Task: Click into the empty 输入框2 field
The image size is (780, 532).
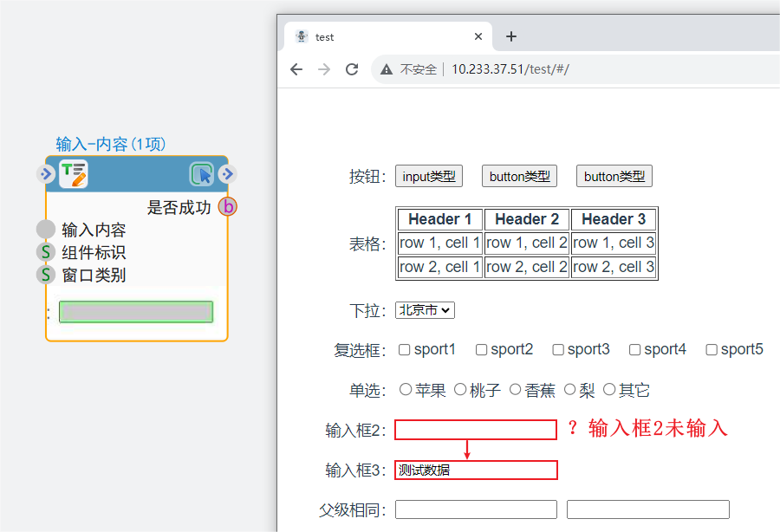Action: (x=476, y=430)
